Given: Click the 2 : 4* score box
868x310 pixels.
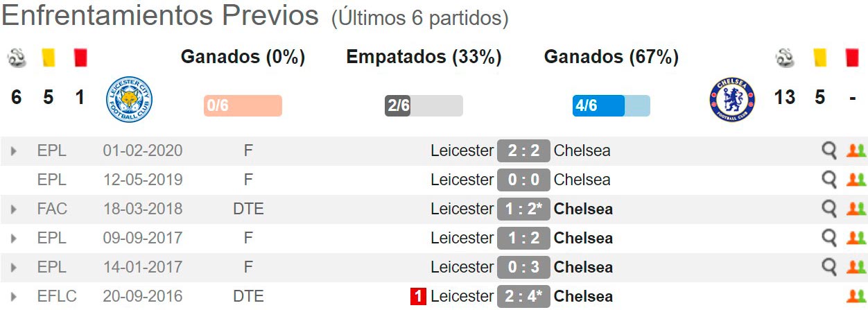Looking at the screenshot, I should coord(523,296).
